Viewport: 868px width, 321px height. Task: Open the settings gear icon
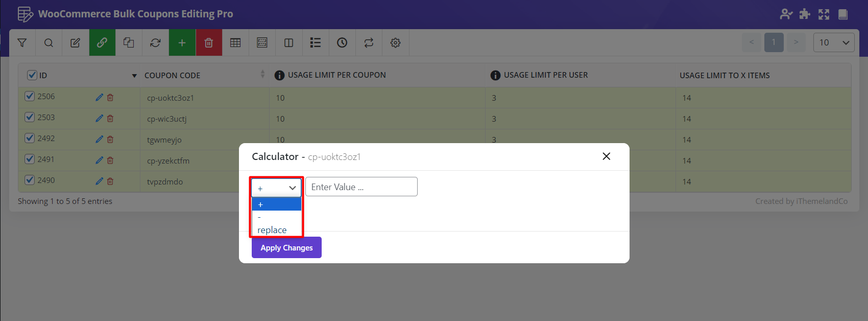pos(395,43)
